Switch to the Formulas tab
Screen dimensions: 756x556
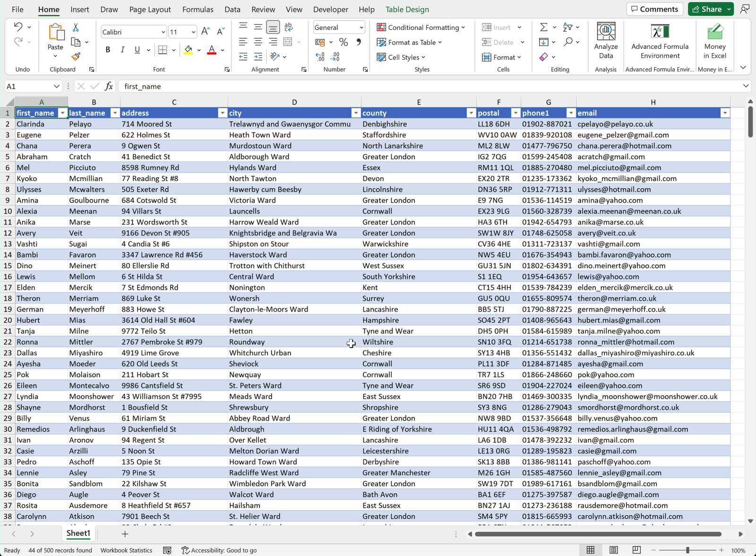click(x=198, y=9)
